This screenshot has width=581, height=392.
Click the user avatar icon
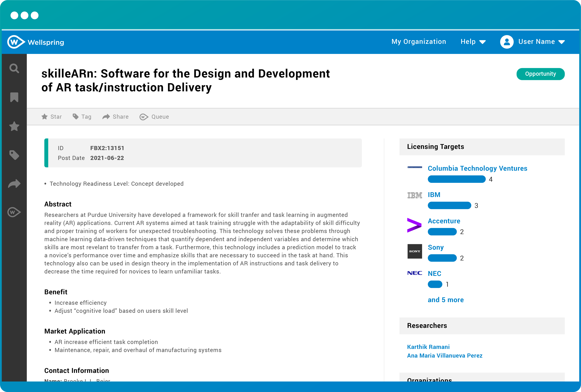pyautogui.click(x=507, y=42)
